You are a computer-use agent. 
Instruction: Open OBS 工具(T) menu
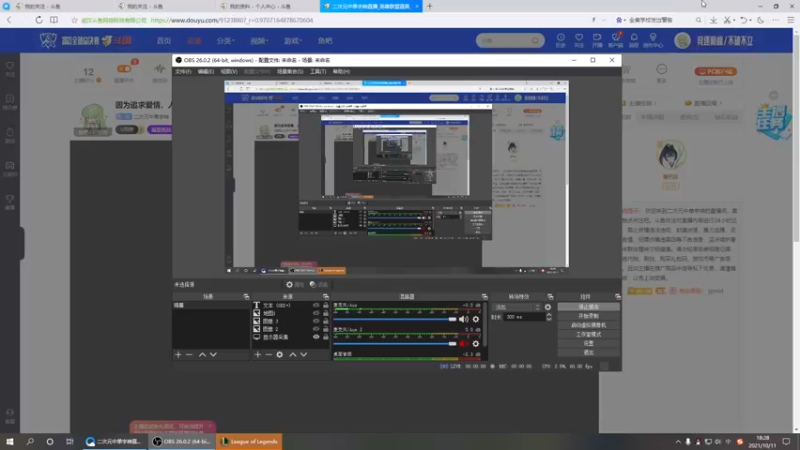coord(318,71)
